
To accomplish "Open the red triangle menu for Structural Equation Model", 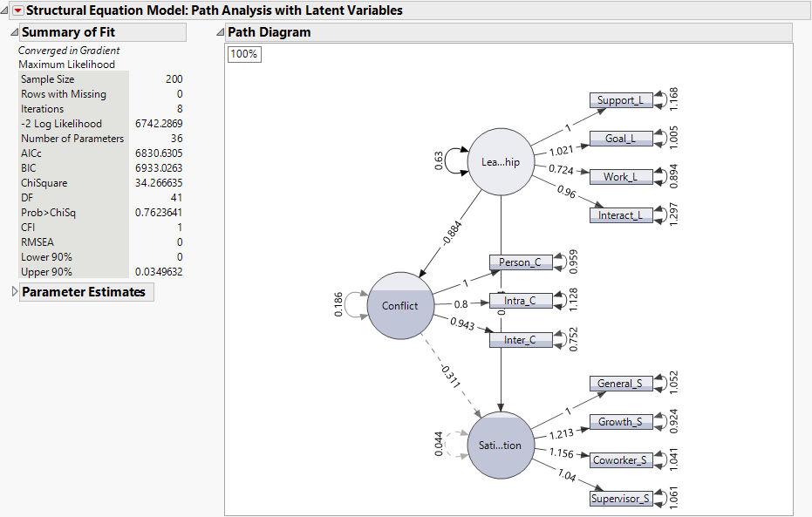I will coord(17,10).
